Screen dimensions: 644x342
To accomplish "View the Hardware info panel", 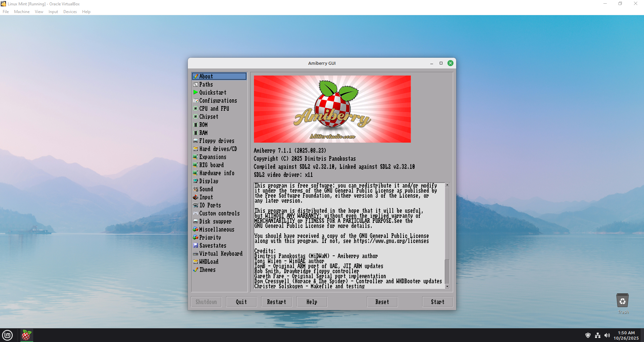I will (x=219, y=173).
